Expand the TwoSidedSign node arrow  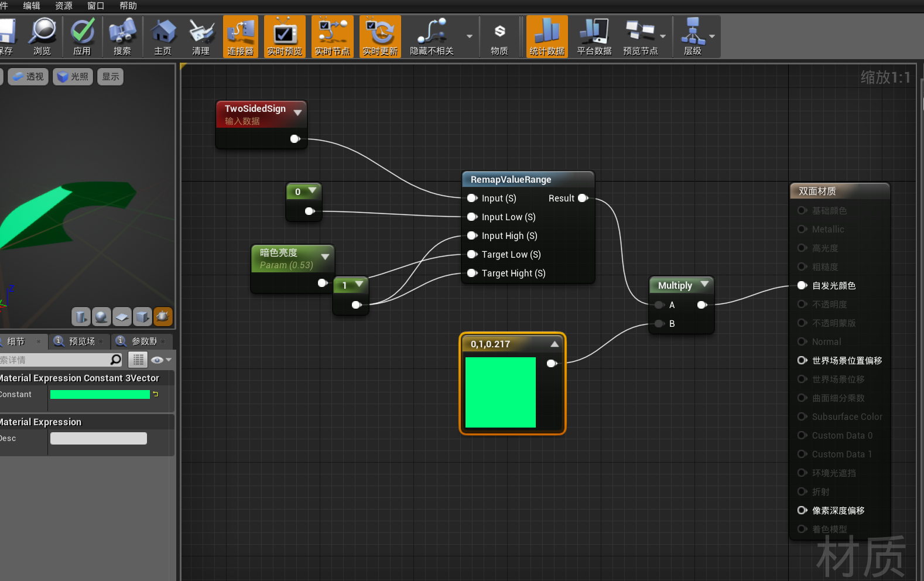297,112
